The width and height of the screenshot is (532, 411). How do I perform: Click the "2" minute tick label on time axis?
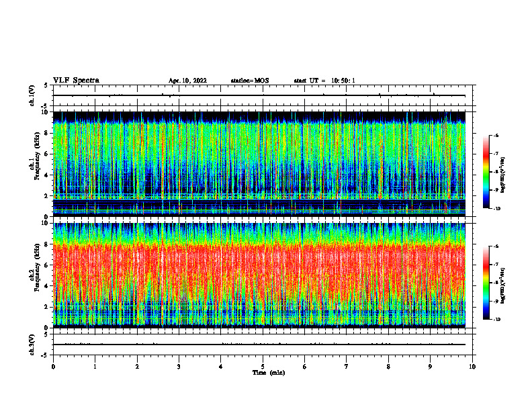137,367
